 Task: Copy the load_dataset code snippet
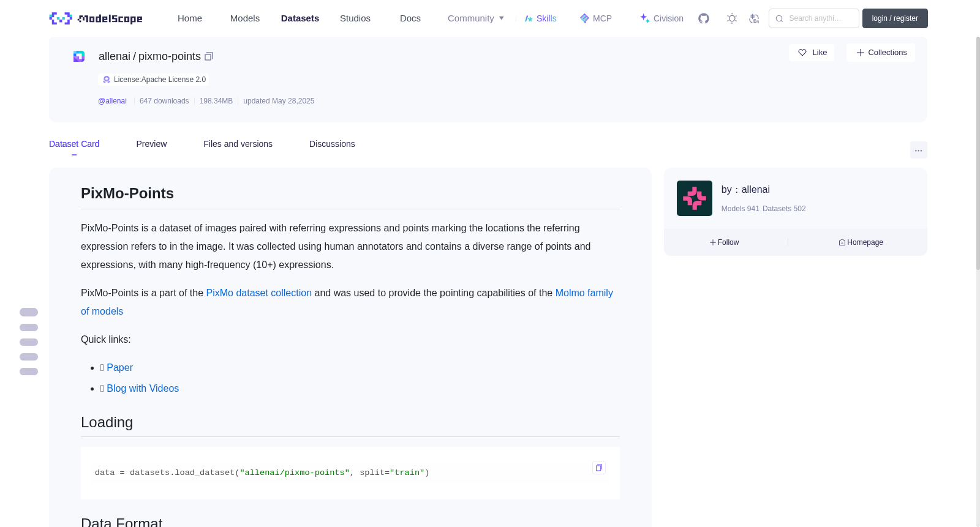click(599, 468)
